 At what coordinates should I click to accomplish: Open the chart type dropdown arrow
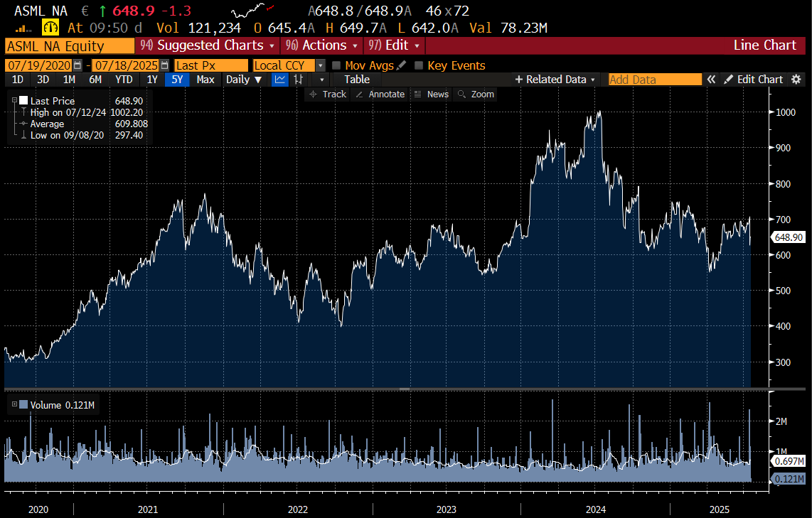(x=322, y=80)
